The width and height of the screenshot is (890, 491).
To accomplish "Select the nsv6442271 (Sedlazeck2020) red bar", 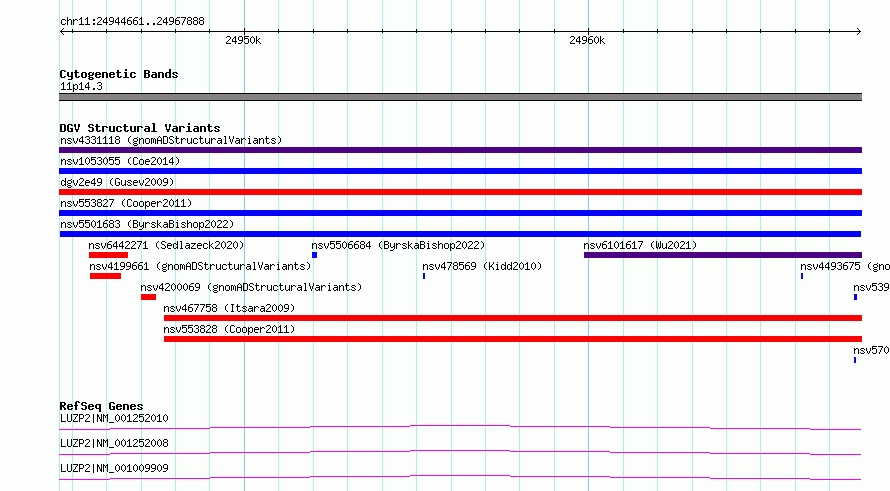I will pos(108,255).
